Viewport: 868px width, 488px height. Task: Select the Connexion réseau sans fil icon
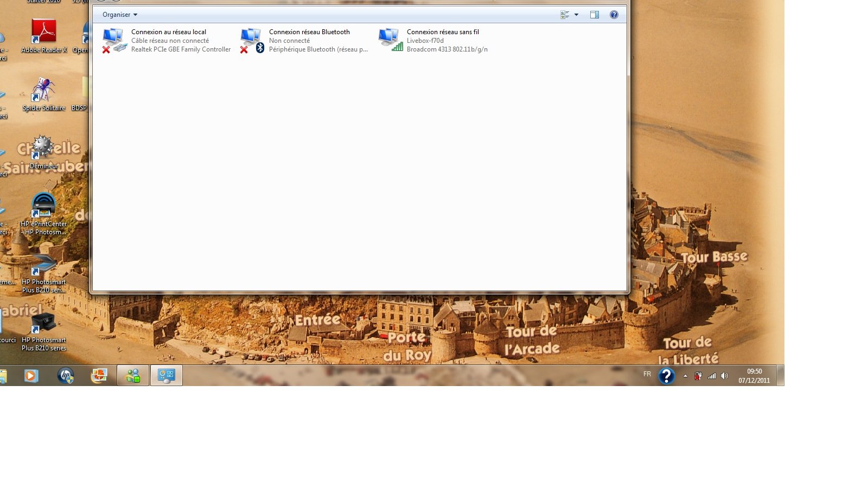pyautogui.click(x=391, y=41)
